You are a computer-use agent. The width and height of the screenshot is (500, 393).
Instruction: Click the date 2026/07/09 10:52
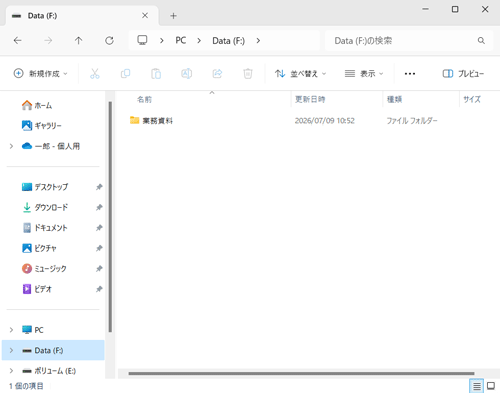tap(325, 121)
